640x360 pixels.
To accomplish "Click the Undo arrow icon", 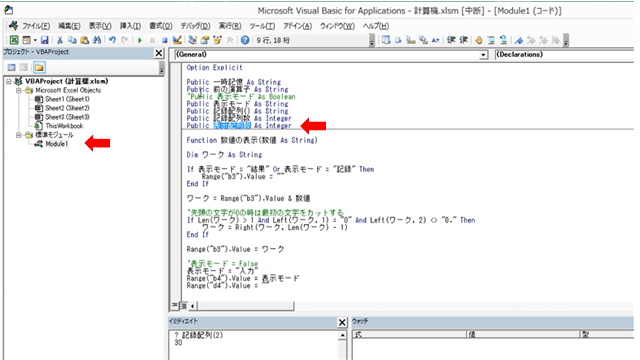I will [112, 40].
